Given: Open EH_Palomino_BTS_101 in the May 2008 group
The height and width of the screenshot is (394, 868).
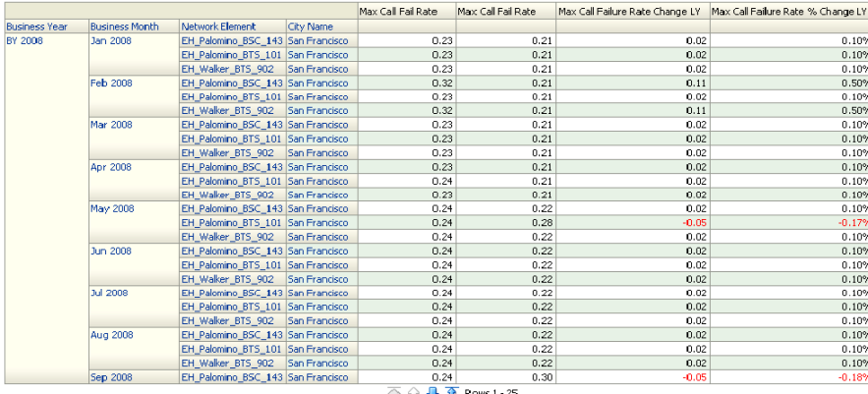Looking at the screenshot, I should point(232,222).
